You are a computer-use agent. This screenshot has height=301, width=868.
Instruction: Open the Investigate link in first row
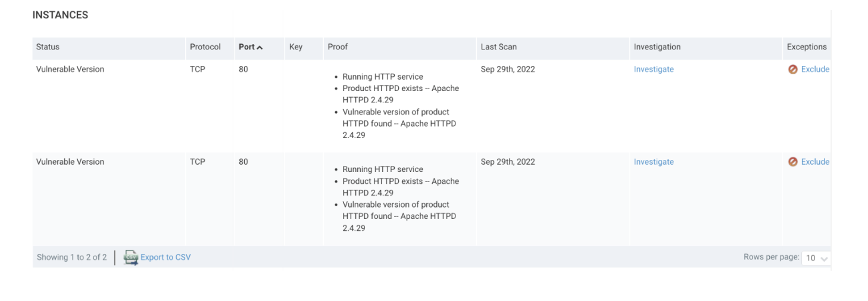[x=654, y=70]
